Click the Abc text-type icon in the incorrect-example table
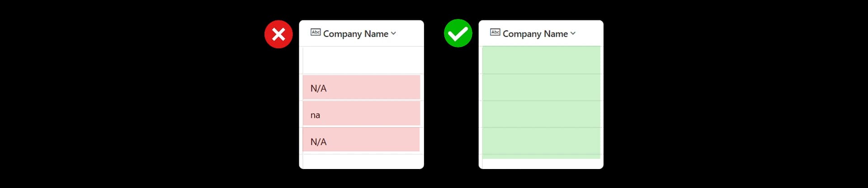The image size is (868, 188). [316, 32]
